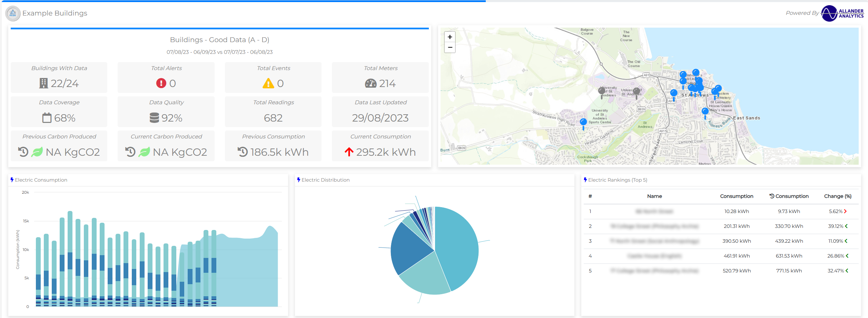Click the database icon beside Data Quality
Screen dimensions: 868x318
(155, 118)
